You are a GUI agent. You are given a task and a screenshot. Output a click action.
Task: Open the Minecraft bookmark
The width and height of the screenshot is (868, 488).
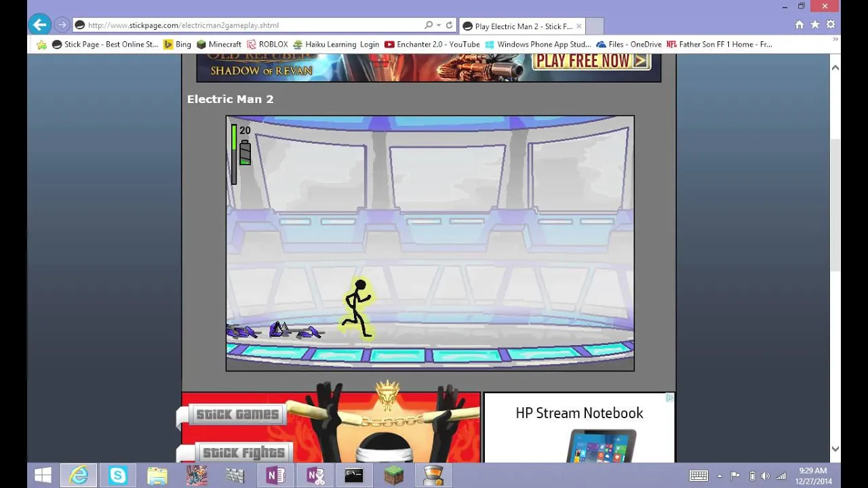(x=219, y=44)
